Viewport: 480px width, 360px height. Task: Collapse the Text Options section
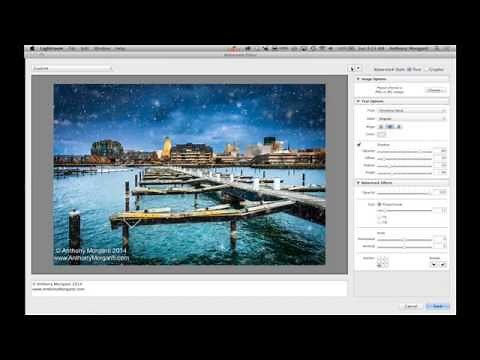358,101
